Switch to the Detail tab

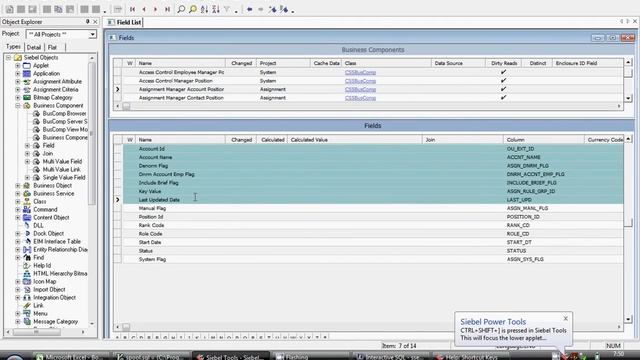[x=34, y=47]
